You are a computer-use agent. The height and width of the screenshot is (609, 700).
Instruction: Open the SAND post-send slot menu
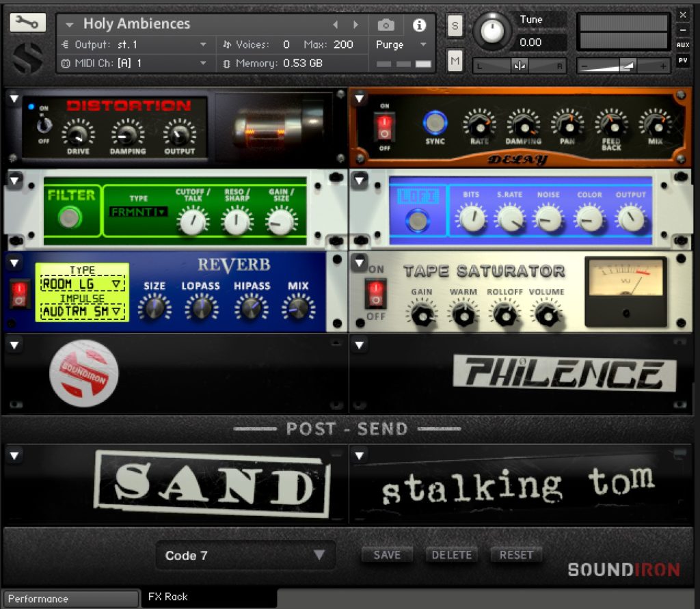pyautogui.click(x=14, y=455)
